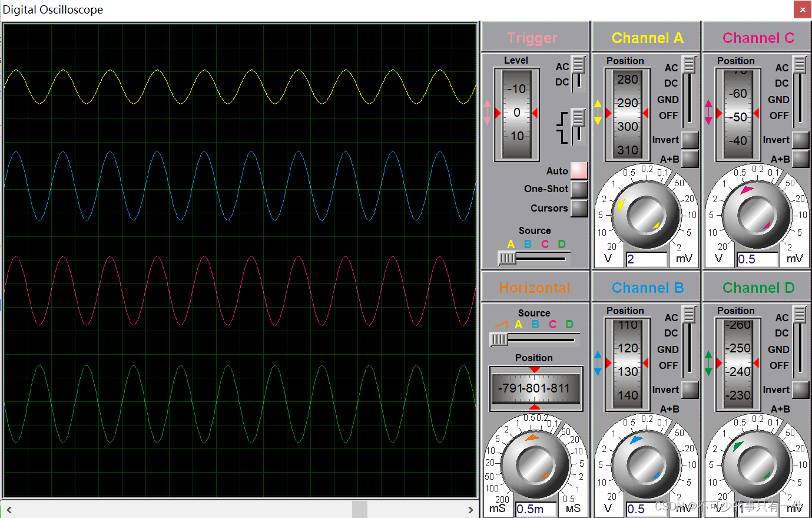Click Channel B coupling mode slider
This screenshot has width=812, height=518.
(689, 342)
